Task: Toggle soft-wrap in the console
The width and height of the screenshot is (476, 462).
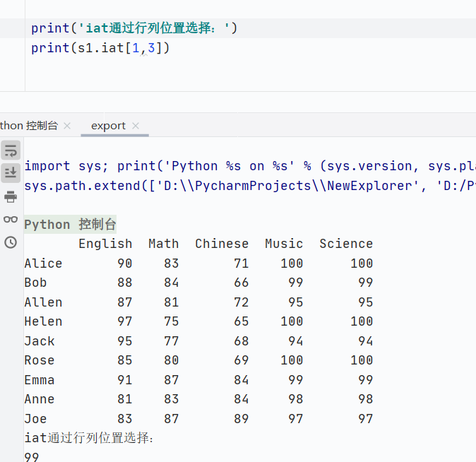Action: pyautogui.click(x=11, y=150)
